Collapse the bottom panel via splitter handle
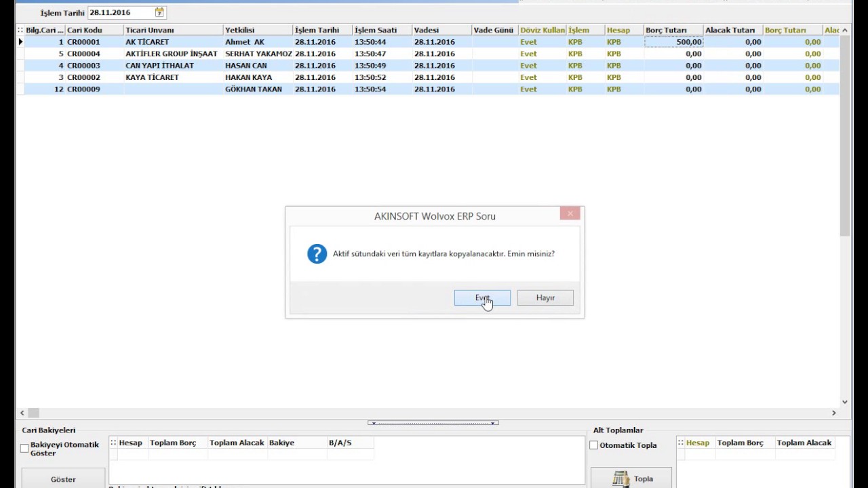Image resolution: width=868 pixels, height=488 pixels. (x=433, y=423)
